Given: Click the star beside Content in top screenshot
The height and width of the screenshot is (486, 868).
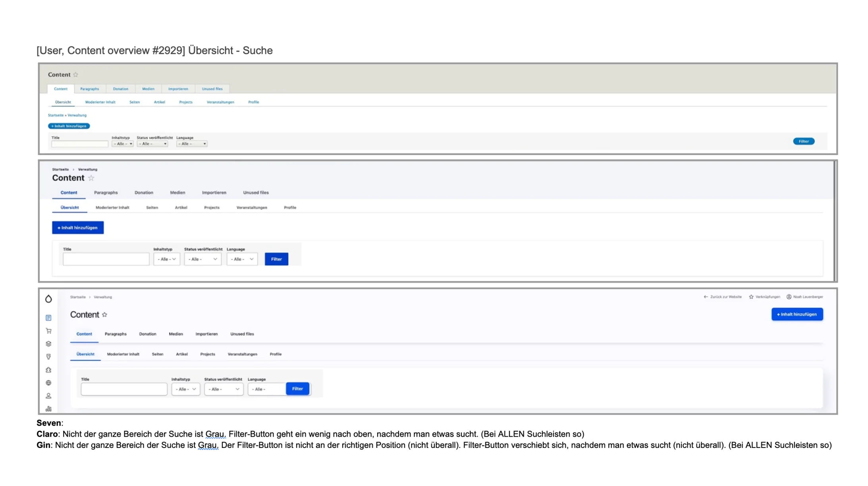Looking at the screenshot, I should pyautogui.click(x=75, y=74).
